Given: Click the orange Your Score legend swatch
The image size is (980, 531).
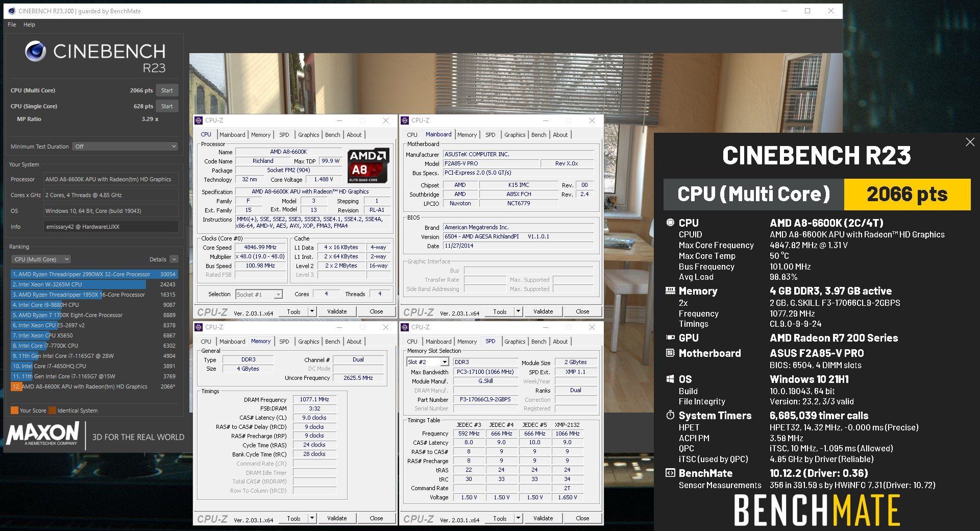Looking at the screenshot, I should click(14, 411).
